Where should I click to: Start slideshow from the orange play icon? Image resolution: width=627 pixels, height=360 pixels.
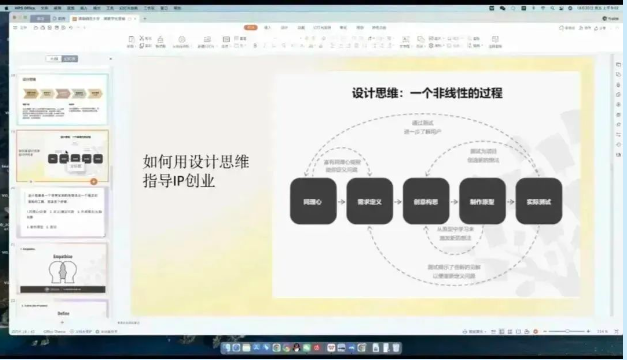(x=535, y=332)
